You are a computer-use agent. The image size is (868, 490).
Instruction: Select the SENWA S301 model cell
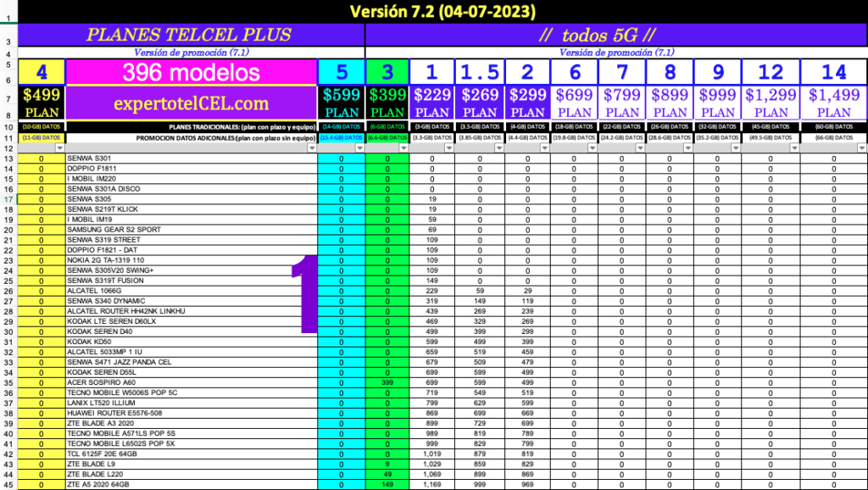(x=192, y=159)
